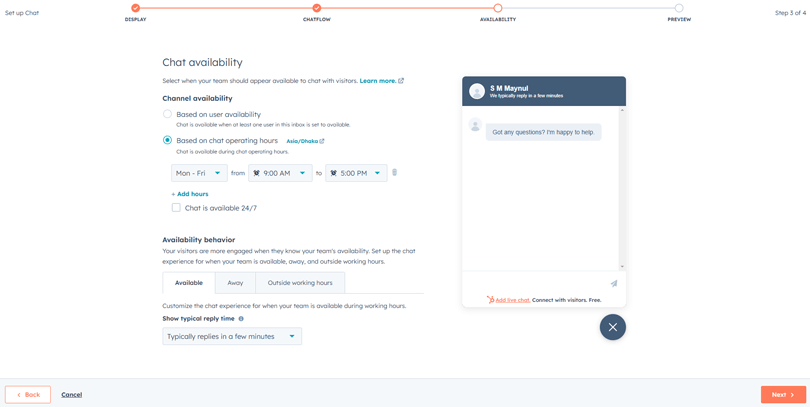Switch to the Outside working hours tab
This screenshot has width=810, height=407.
[x=300, y=283]
